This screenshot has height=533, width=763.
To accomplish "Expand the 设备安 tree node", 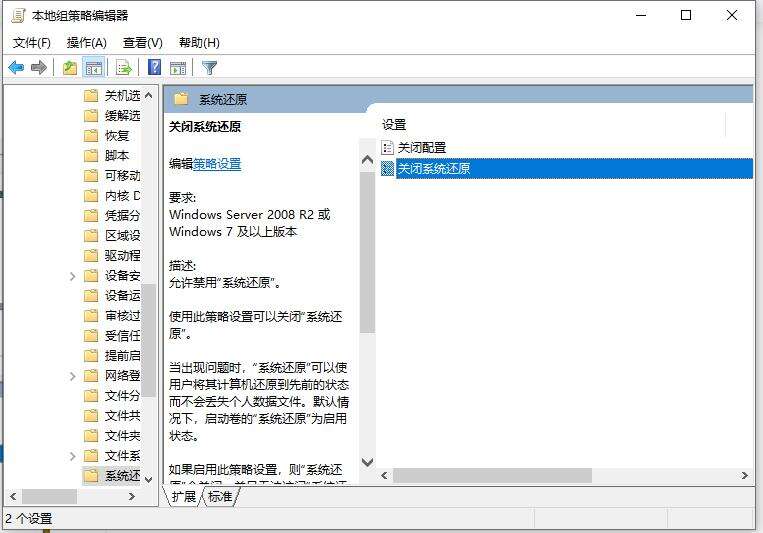I will coord(73,276).
